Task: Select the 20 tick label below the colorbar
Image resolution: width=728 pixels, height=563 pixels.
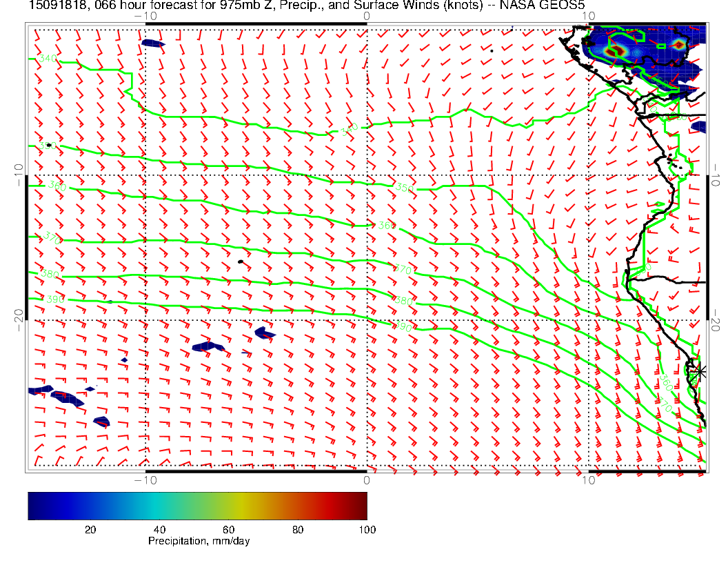Action: (90, 529)
